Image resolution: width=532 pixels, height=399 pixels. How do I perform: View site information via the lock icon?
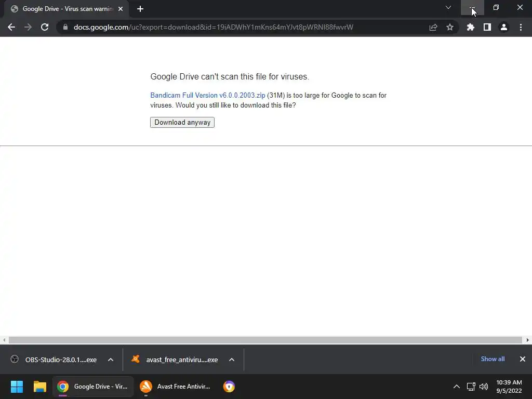(65, 27)
